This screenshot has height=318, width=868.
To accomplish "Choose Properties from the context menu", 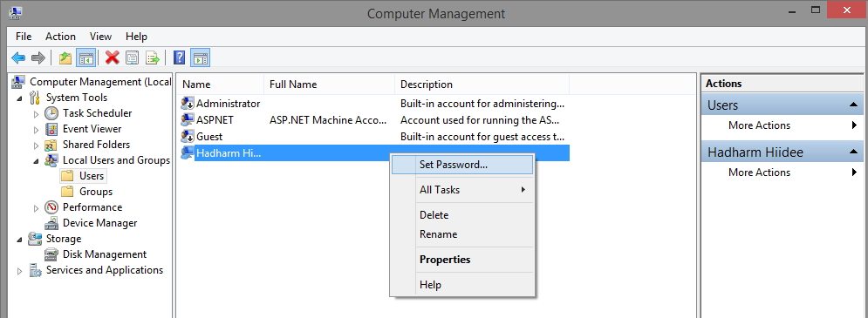I will [462, 260].
